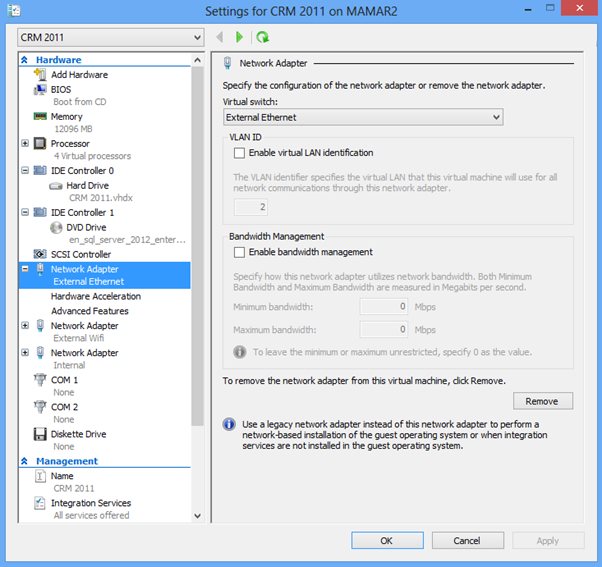Select Hardware Acceleration in the tree
Screen dimensions: 602x567
click(95, 296)
